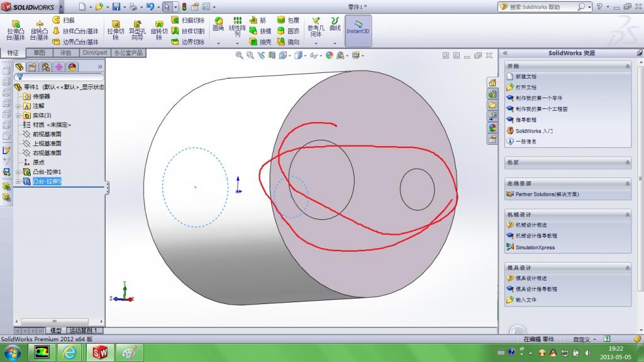
Task: Open 制作我的第一个零件 tutorial link
Action: [539, 98]
